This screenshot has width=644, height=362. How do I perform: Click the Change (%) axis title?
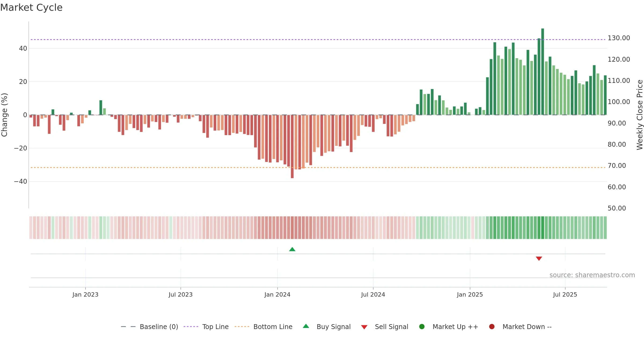tap(4, 115)
